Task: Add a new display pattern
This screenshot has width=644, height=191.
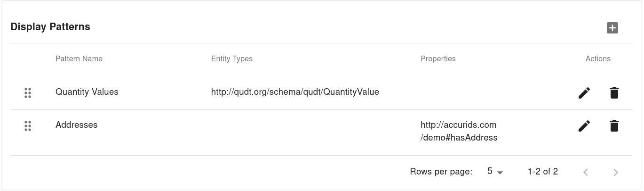Action: pyautogui.click(x=612, y=28)
